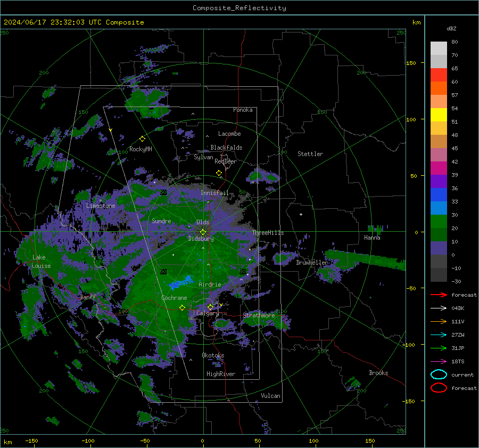Select the yellow diamond marker below Cochrane
The image size is (479, 448).
click(183, 307)
